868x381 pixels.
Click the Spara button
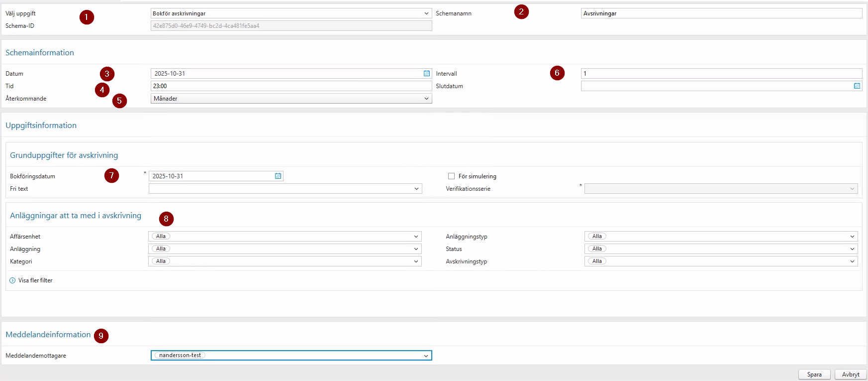[x=814, y=375]
